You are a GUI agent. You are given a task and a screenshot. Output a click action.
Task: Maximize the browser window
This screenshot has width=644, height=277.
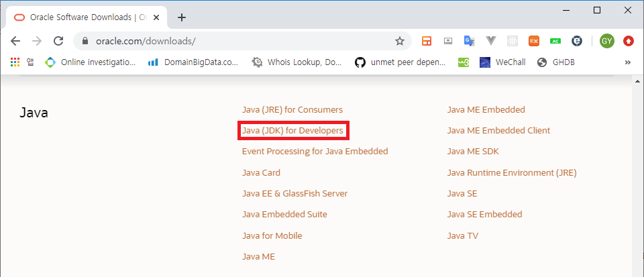597,10
